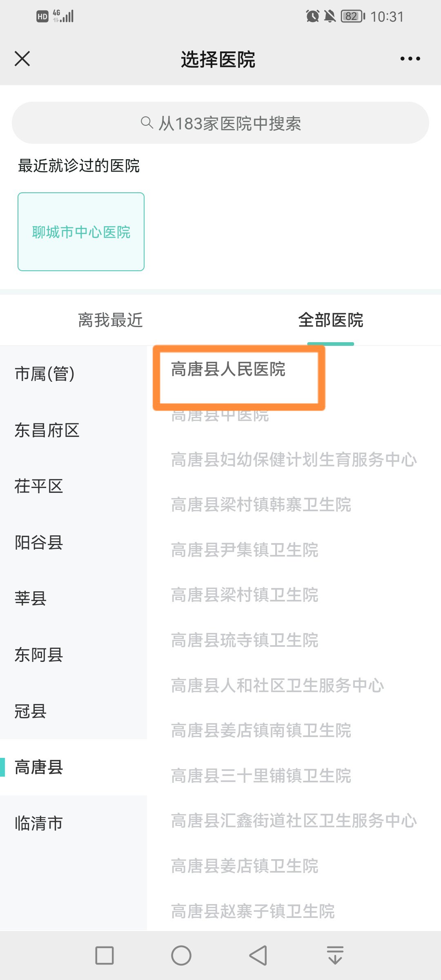This screenshot has height=980, width=441.
Task: Select 临清市 in the sidebar
Action: tap(39, 823)
